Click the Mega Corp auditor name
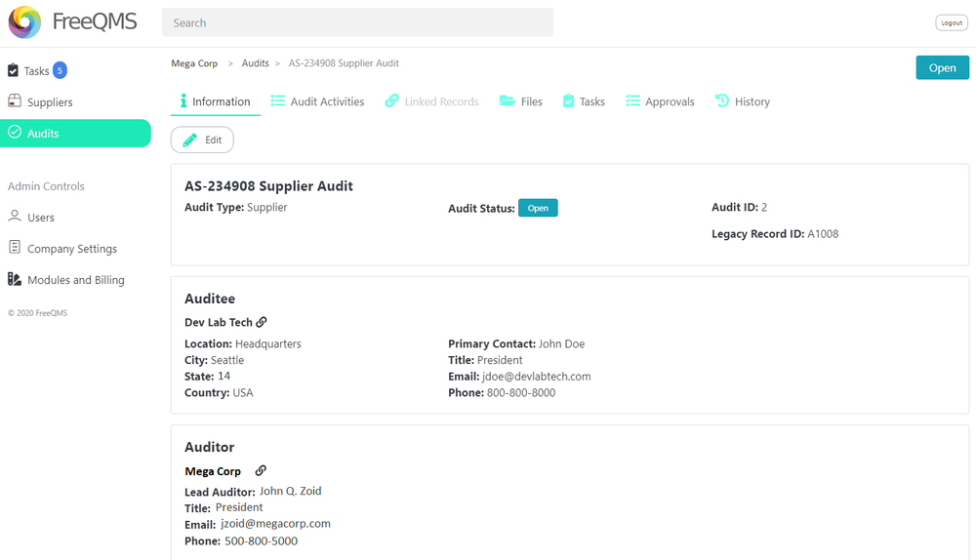This screenshot has height=560, width=976. click(213, 471)
